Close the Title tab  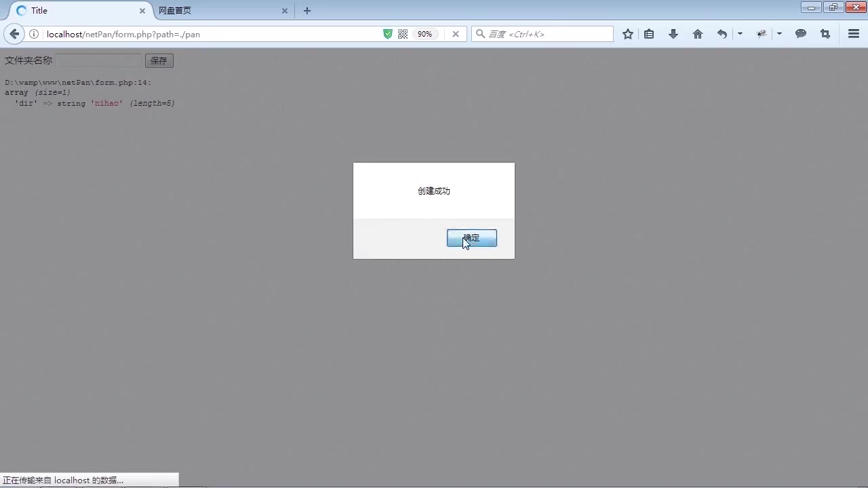pyautogui.click(x=142, y=11)
